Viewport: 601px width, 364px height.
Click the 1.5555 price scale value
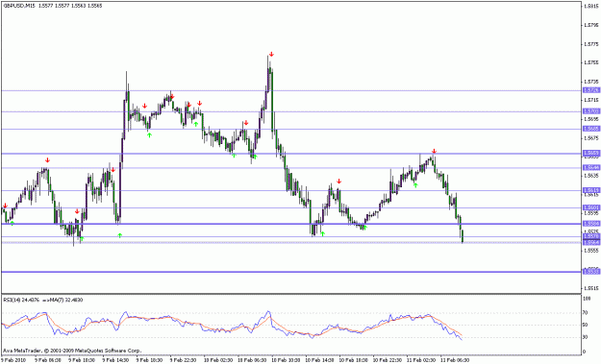590,251
